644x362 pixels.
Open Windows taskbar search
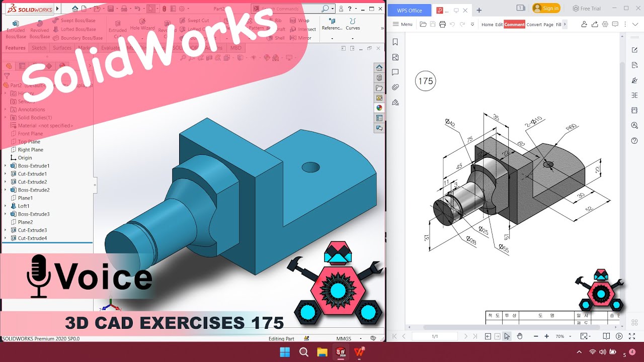tap(303, 352)
